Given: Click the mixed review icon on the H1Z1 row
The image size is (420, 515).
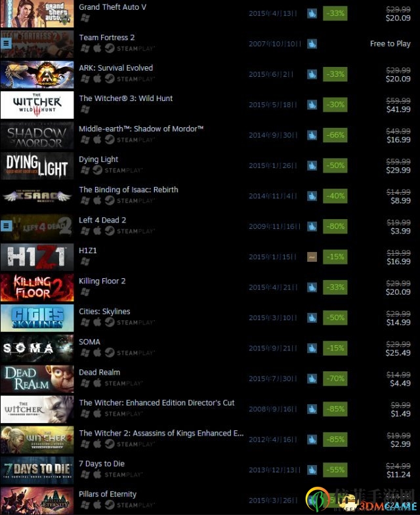Looking at the screenshot, I should pyautogui.click(x=312, y=257).
